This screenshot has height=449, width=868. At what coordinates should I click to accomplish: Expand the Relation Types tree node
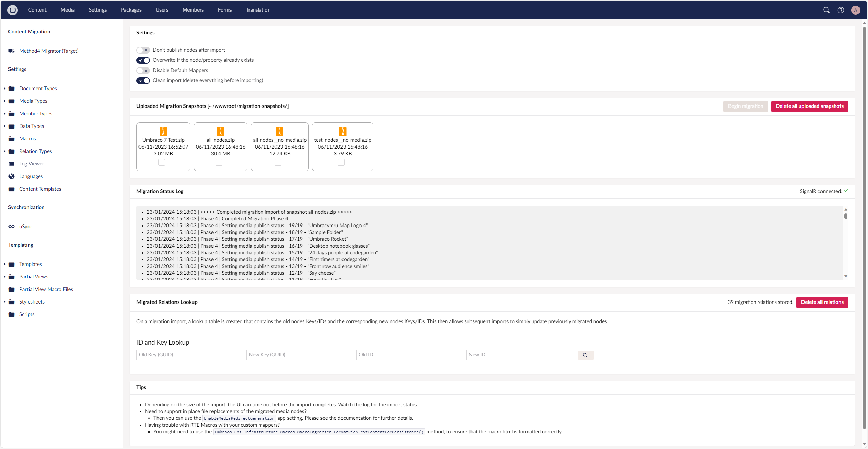coord(4,151)
